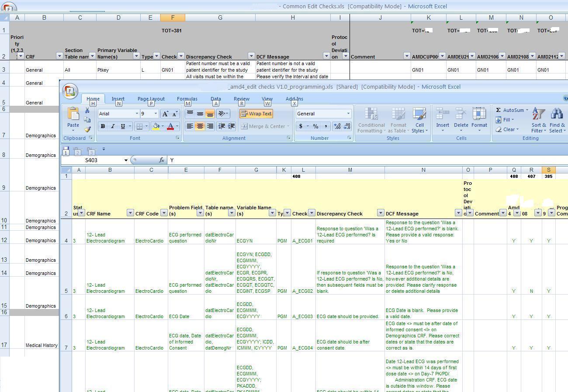Open Discrepancy Check filter in Common Edit Checks window
This screenshot has width=568, height=392.
(x=251, y=56)
